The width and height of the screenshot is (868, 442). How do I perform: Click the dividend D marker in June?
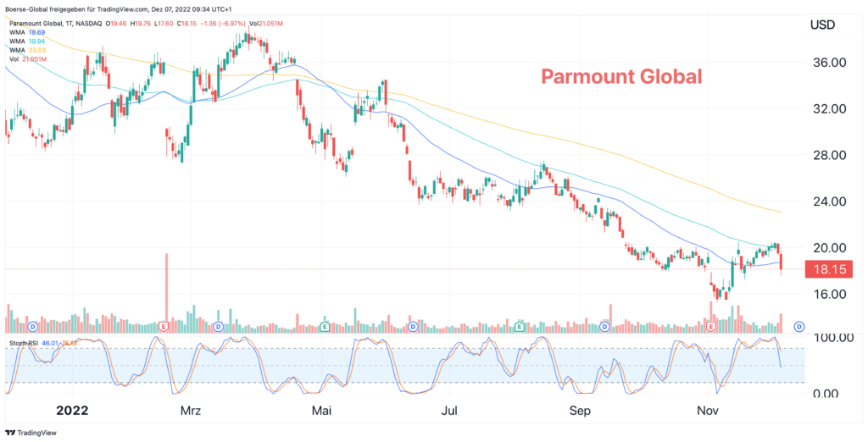click(x=412, y=327)
